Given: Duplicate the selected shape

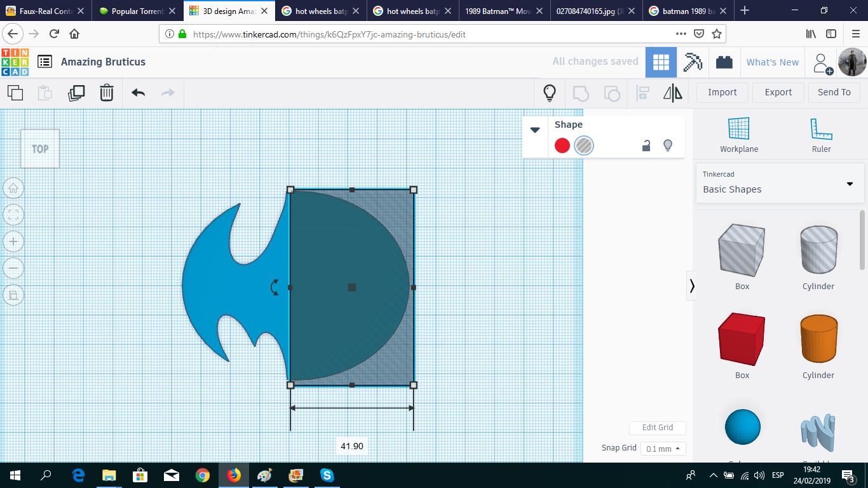Looking at the screenshot, I should coord(76,93).
